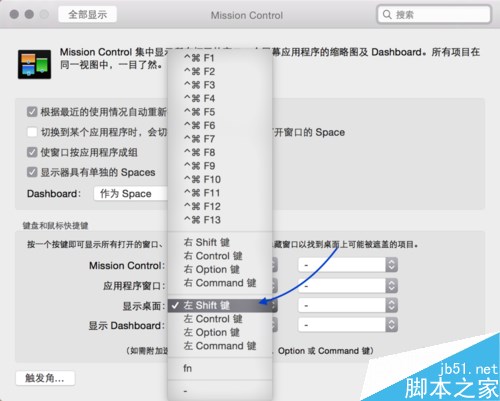Viewport: 500px width, 401px height.
Task: Click the 全部显示 button
Action: click(87, 14)
